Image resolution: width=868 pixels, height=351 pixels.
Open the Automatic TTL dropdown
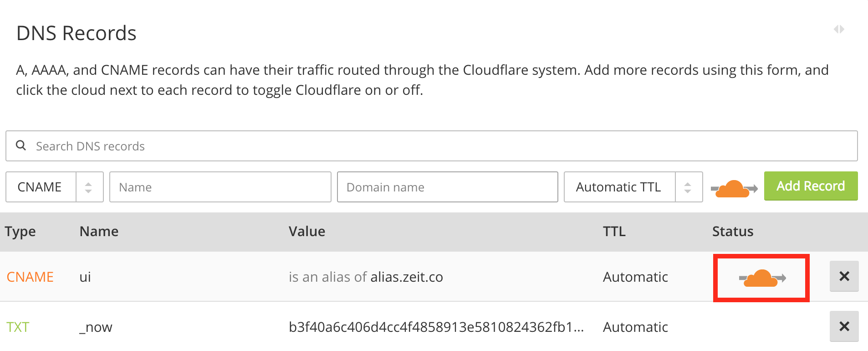633,187
